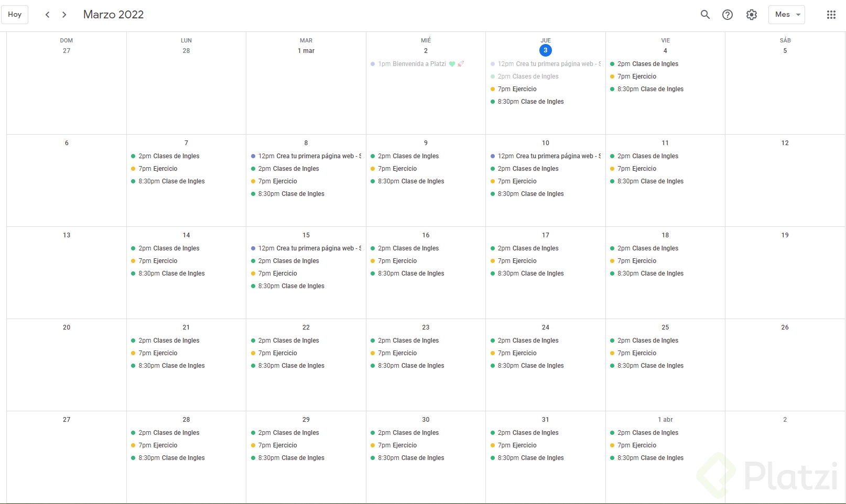Select today's date circle 3
846x504 pixels.
coord(546,50)
